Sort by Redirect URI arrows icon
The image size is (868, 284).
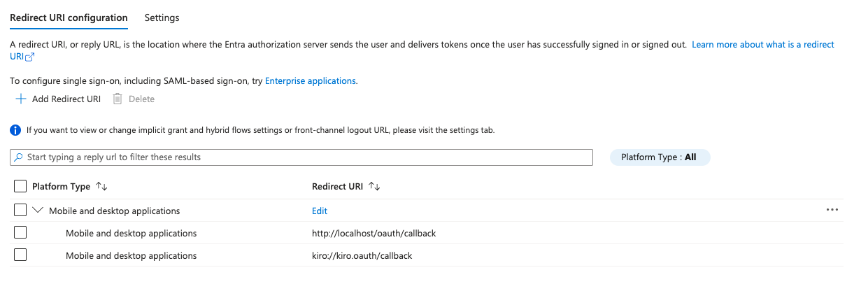(373, 187)
